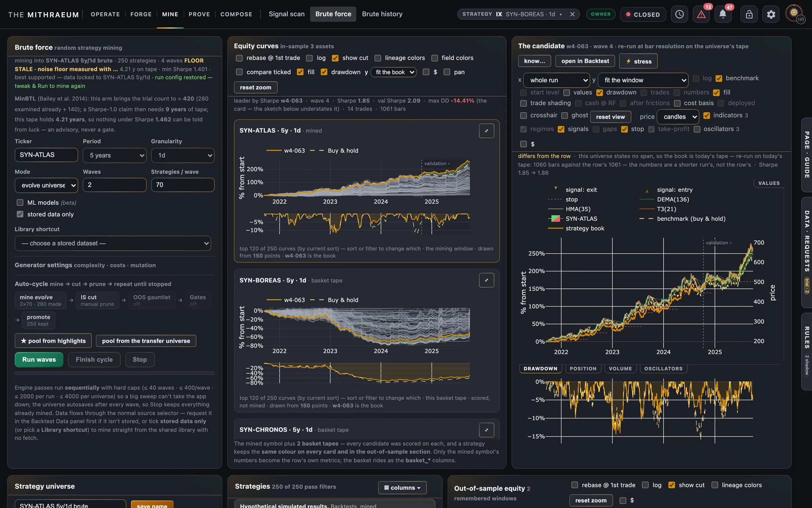Click pool from the transfer universe
Image resolution: width=812 pixels, height=508 pixels.
[x=146, y=341]
